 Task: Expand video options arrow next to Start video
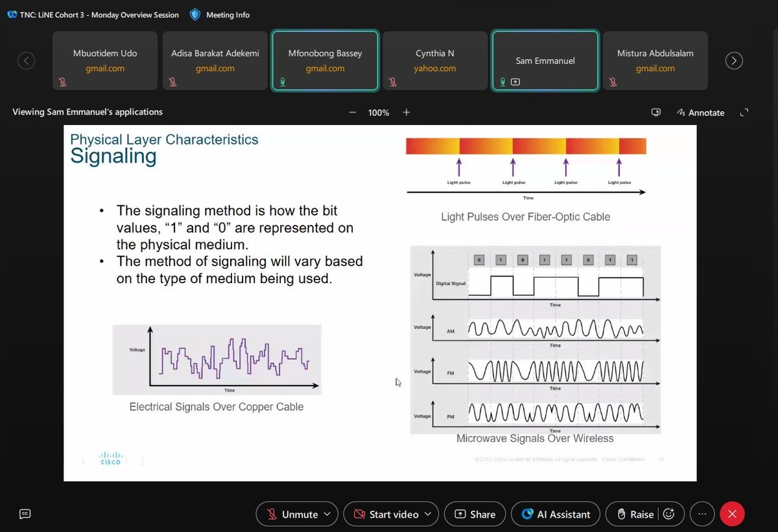coord(428,514)
